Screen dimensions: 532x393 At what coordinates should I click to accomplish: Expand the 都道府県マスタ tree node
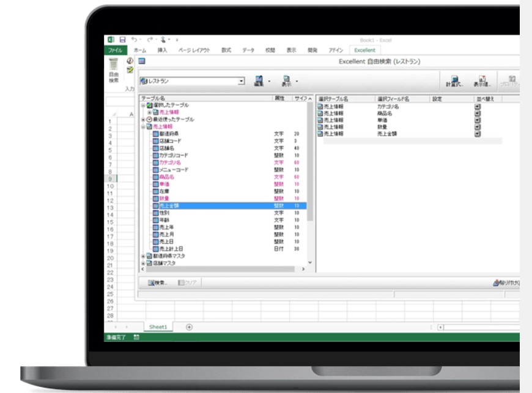click(x=143, y=256)
